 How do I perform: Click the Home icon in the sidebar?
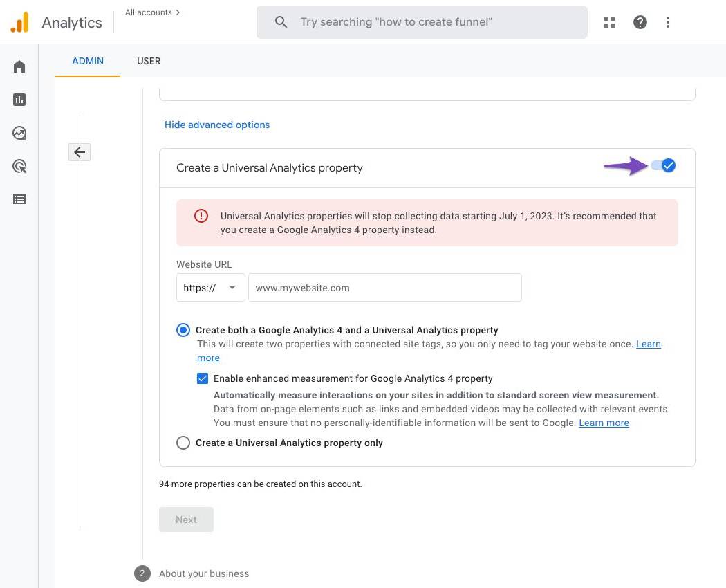pyautogui.click(x=19, y=66)
